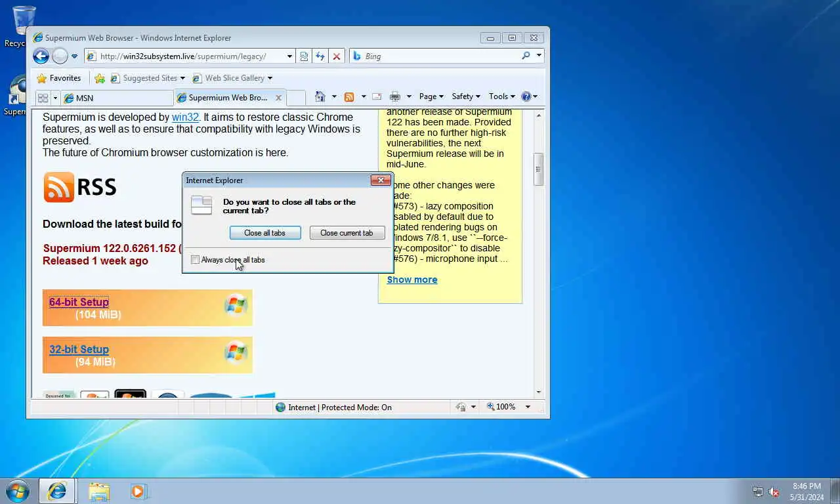This screenshot has height=504, width=840.
Task: Click Add to Favorites Bar icon
Action: 100,78
